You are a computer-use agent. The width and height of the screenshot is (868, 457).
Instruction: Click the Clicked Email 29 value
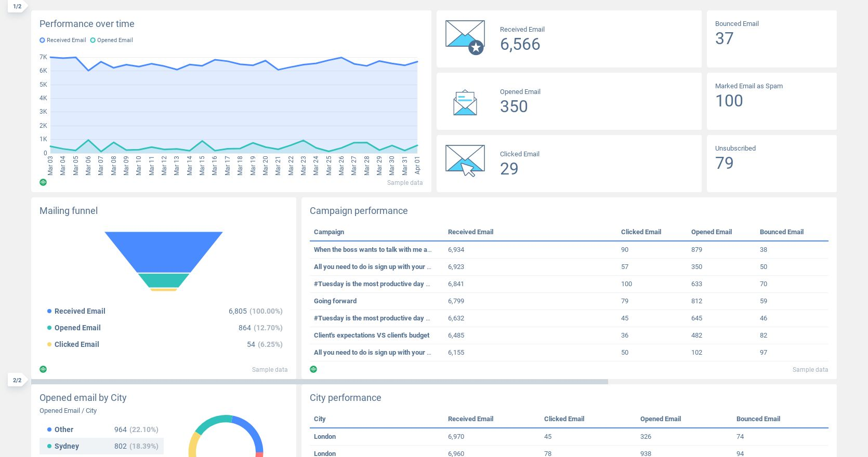coord(509,169)
